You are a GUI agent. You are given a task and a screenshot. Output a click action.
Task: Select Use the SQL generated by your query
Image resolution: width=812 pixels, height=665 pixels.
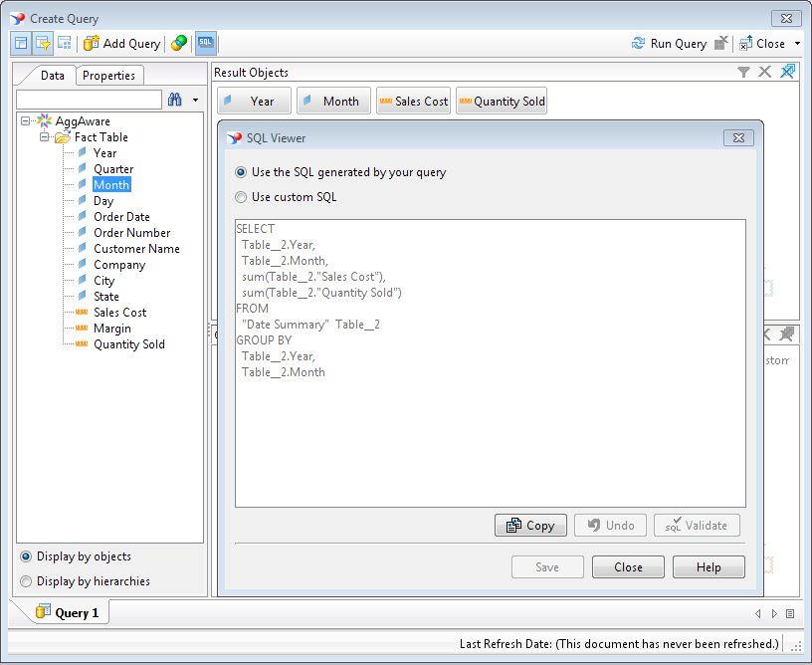241,172
